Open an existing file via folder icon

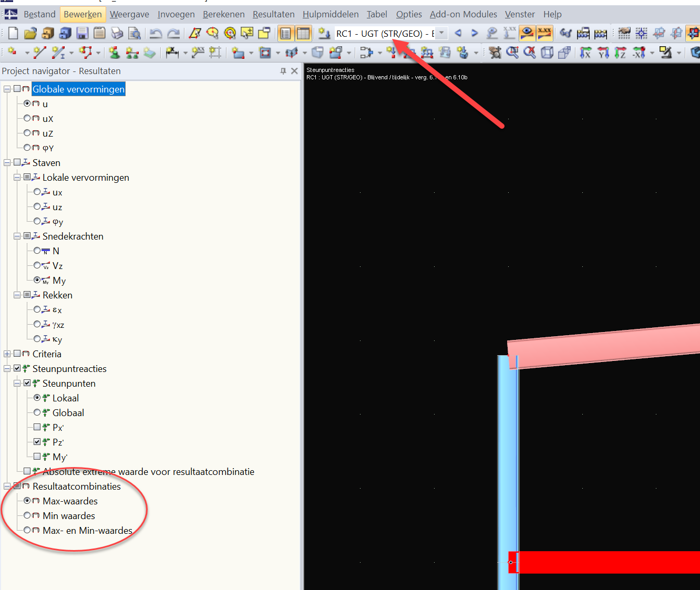[30, 34]
